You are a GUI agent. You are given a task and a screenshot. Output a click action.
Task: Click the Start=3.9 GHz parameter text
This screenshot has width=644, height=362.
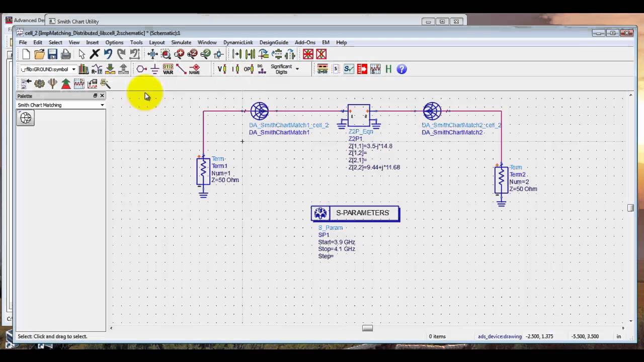pos(337,242)
